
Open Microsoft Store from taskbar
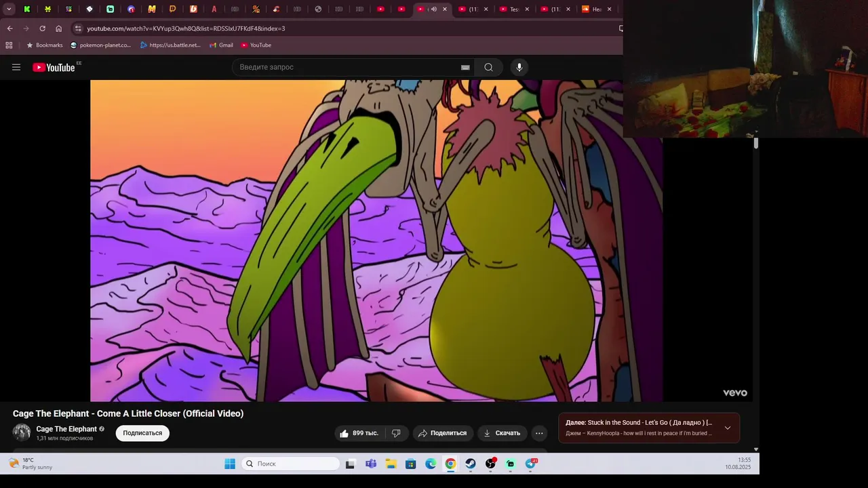[410, 464]
